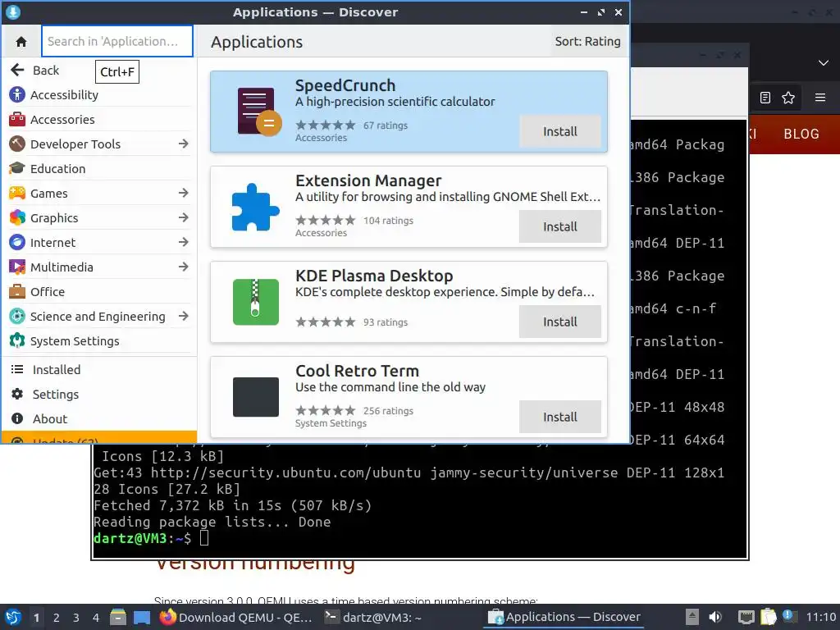Click the 256 ratings text for Cool Retro Term
The width and height of the screenshot is (840, 630).
pos(388,411)
